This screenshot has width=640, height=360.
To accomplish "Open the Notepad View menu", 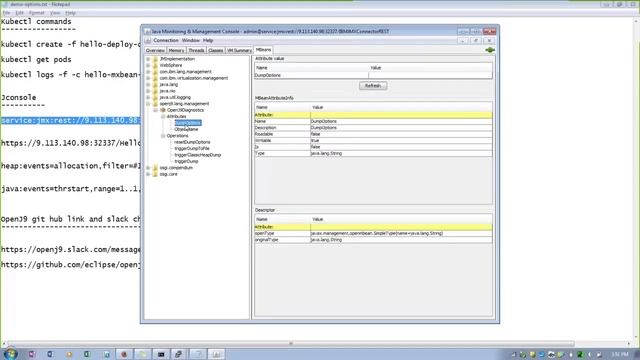I will [x=55, y=13].
